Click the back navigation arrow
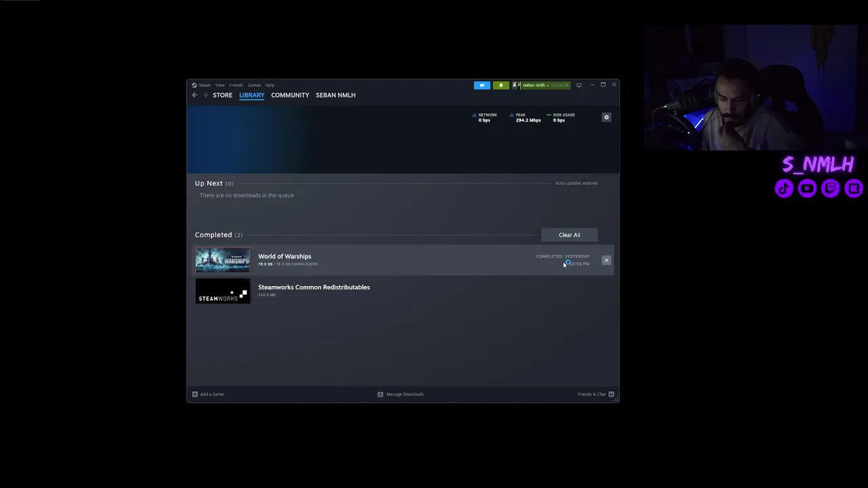Screen dimensions: 868x488 [x=195, y=95]
